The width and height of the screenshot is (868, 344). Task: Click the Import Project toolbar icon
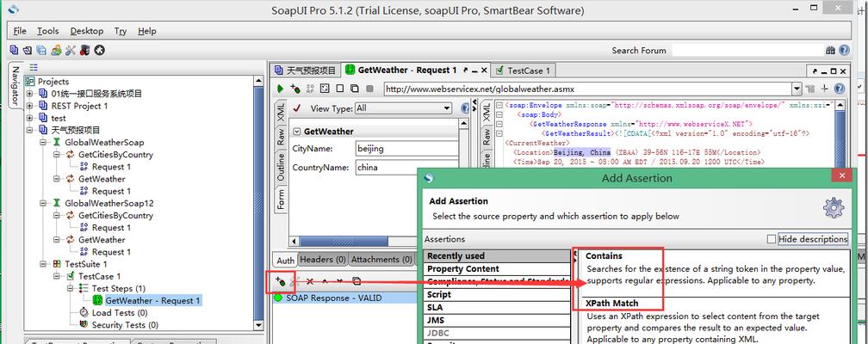click(x=28, y=51)
